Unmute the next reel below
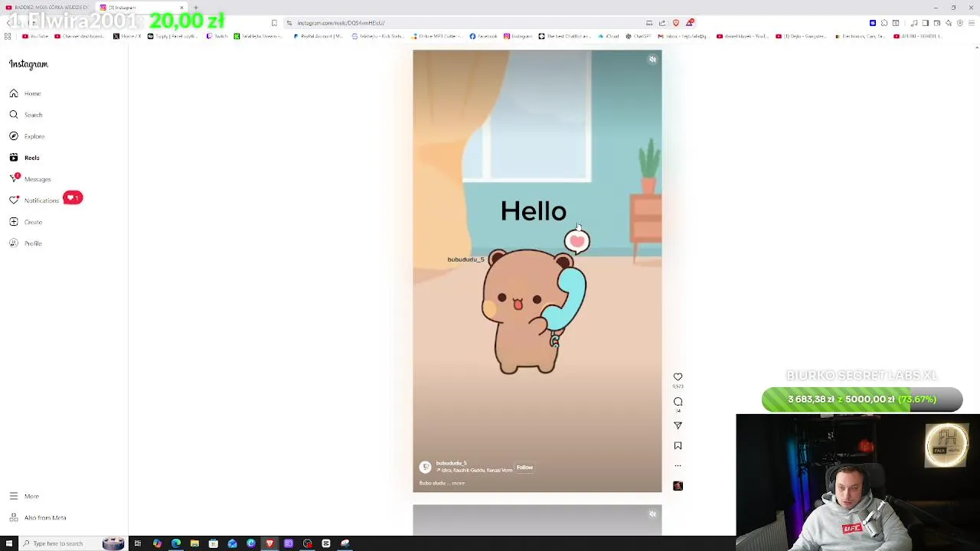The image size is (980, 551). point(652,514)
